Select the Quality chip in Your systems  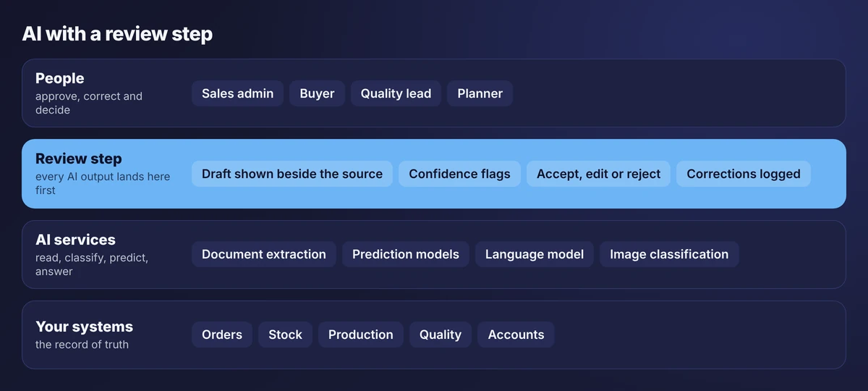[441, 335]
